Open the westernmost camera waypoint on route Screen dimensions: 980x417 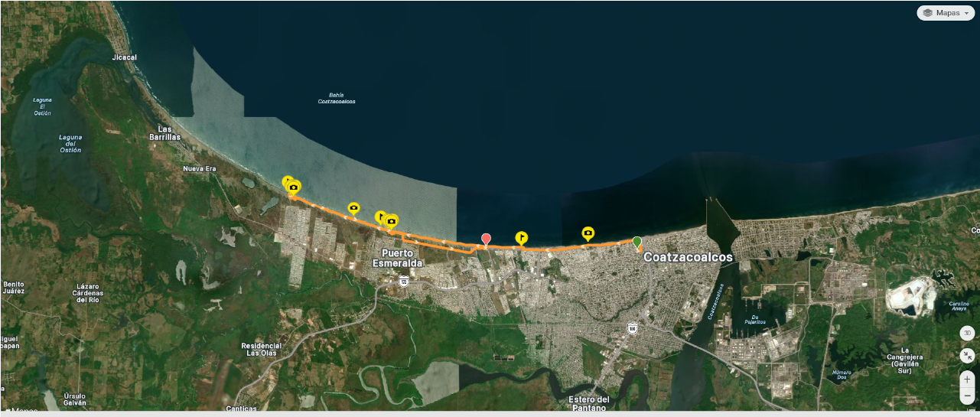click(x=294, y=187)
